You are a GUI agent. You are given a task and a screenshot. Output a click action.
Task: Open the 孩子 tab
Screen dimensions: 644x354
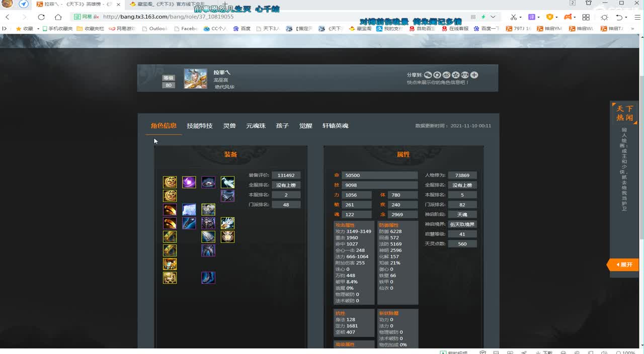(282, 126)
